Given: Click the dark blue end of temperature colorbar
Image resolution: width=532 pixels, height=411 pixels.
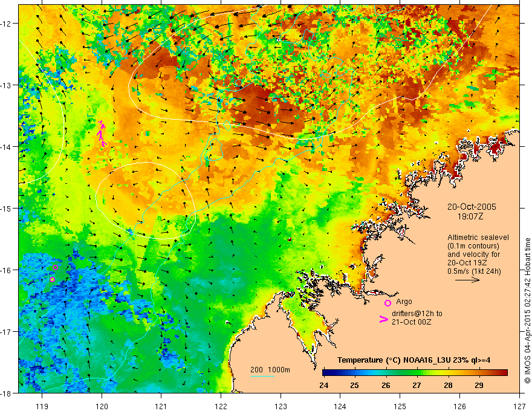Looking at the screenshot, I should pyautogui.click(x=326, y=373).
